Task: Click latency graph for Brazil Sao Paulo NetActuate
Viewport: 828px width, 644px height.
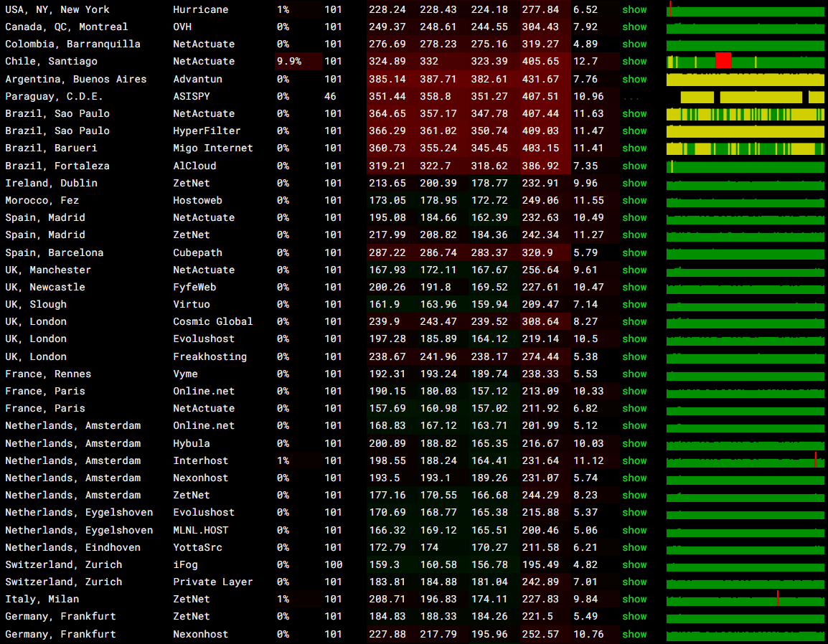Action: (745, 114)
